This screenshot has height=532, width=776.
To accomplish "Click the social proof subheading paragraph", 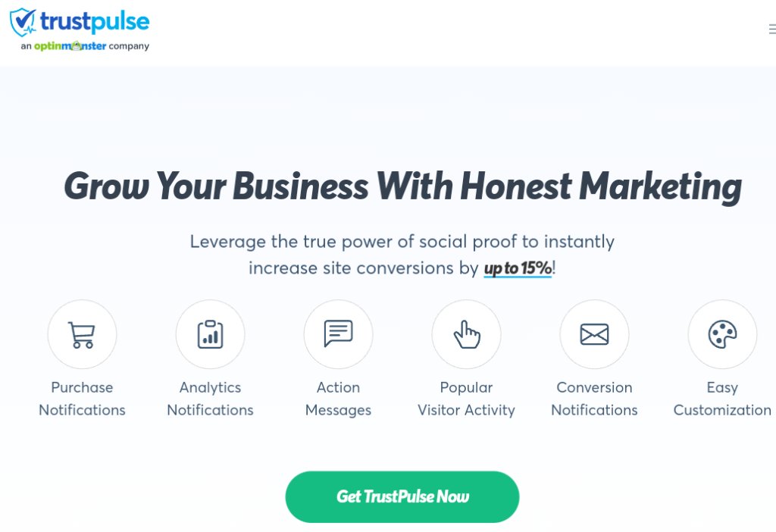I will point(402,243).
